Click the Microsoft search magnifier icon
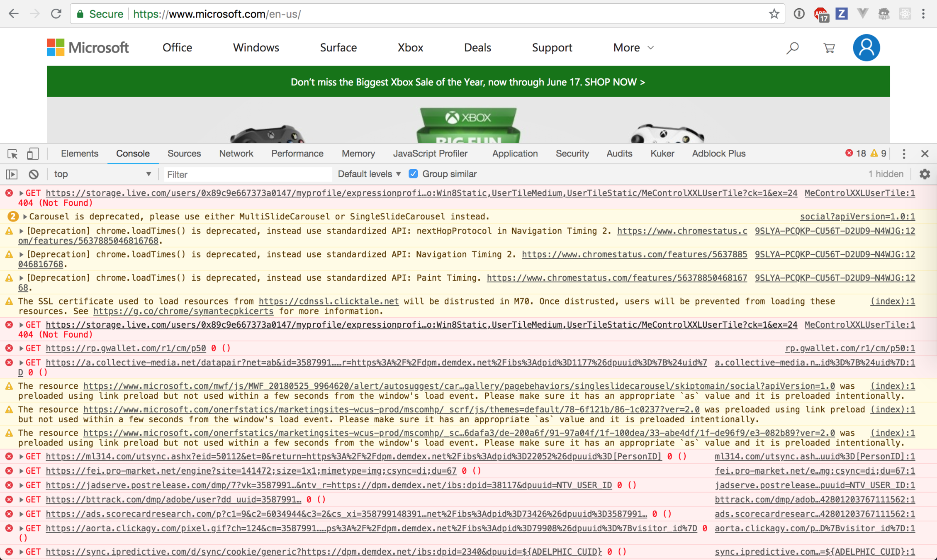 click(792, 48)
